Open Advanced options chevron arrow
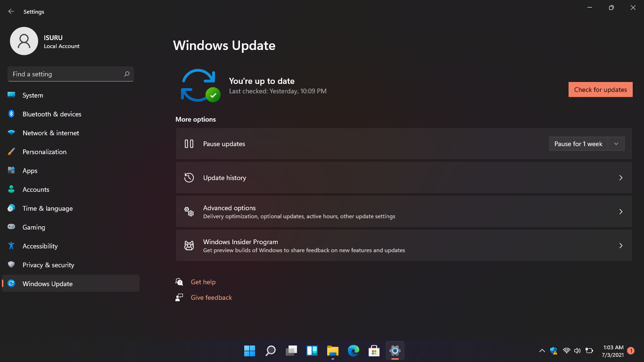 click(621, 212)
